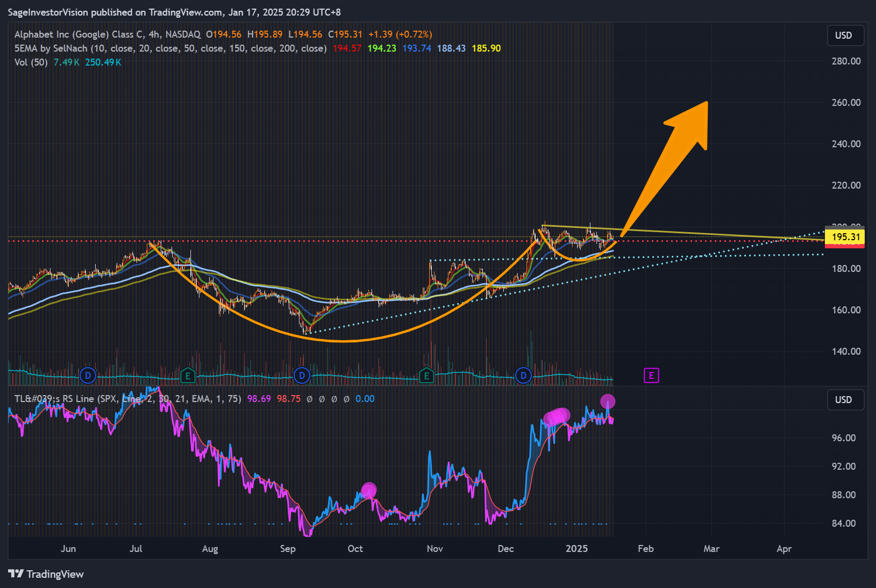This screenshot has width=876, height=588.
Task: Select the Alphabet Inc Class C symbol title
Action: [108, 34]
